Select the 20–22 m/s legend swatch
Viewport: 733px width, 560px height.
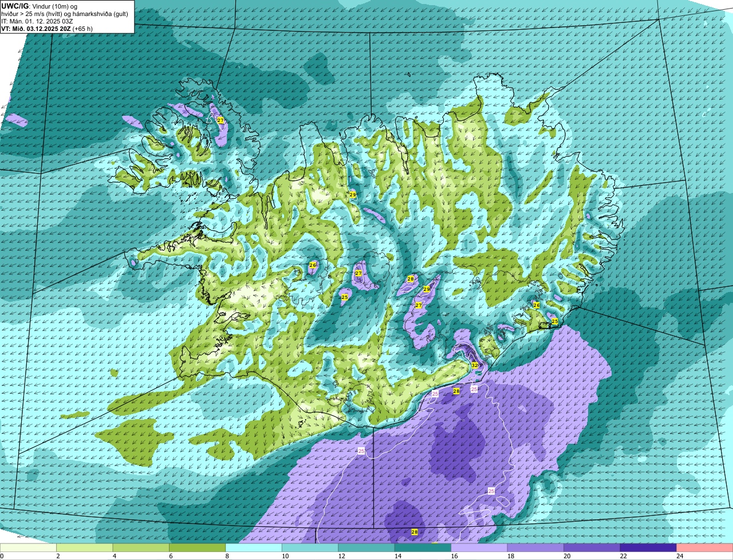point(592,547)
